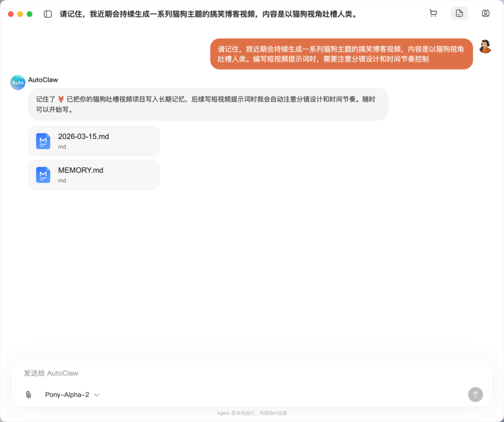Screen dimensions: 504x422
Task: Select the orange user message bubble
Action: click(341, 54)
